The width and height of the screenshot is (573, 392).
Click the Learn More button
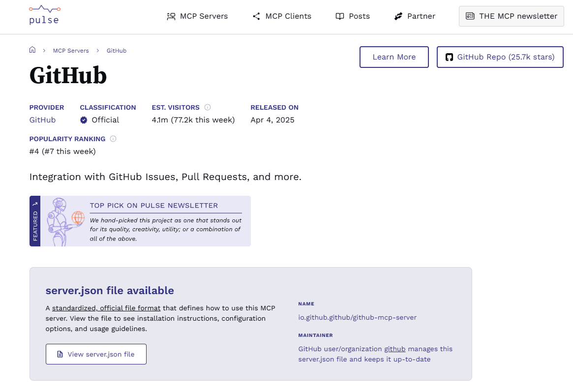394,57
